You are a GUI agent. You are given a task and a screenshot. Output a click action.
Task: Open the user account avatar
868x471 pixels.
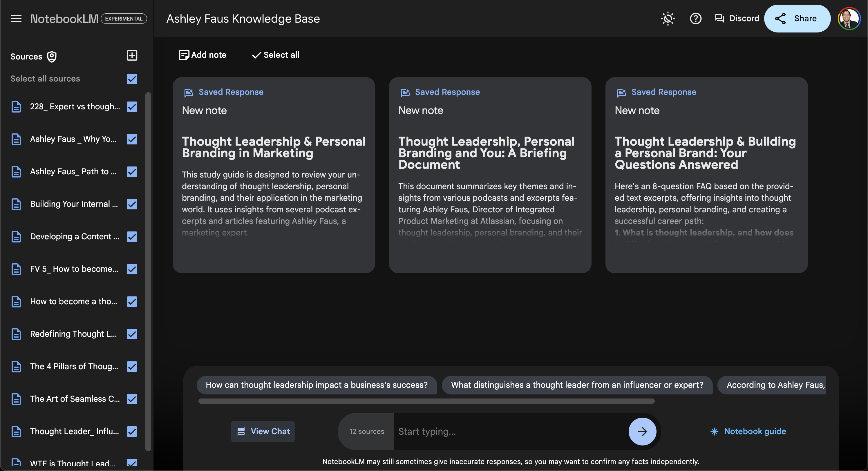pyautogui.click(x=849, y=19)
